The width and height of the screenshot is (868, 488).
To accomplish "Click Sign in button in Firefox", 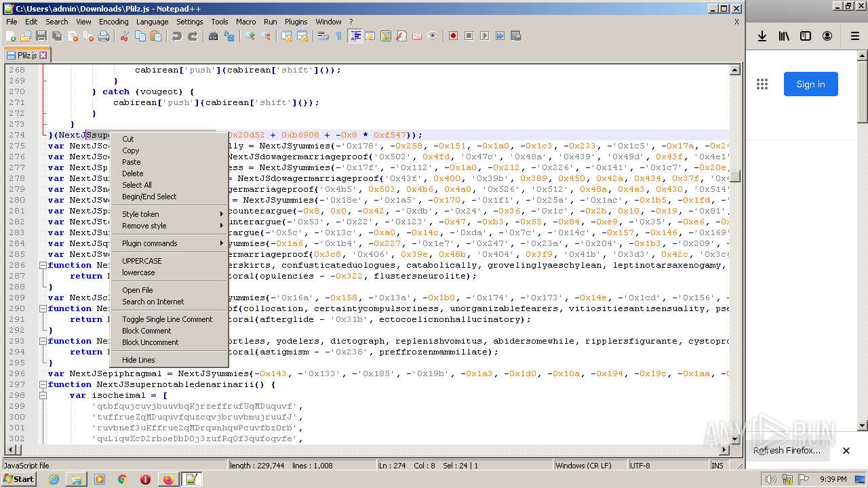I will pos(810,84).
